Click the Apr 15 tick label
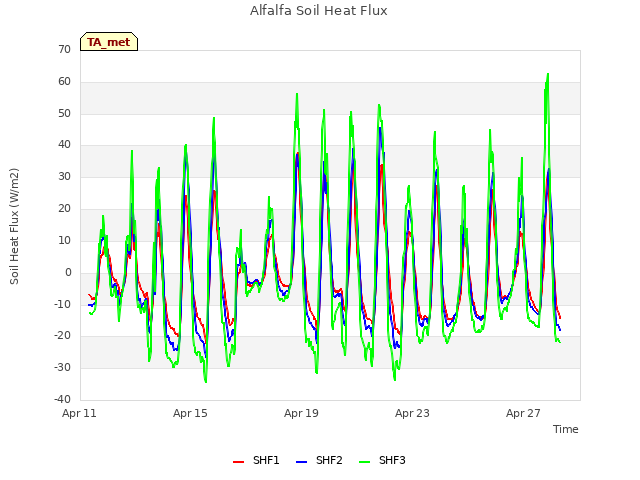640x480 pixels. tap(190, 413)
